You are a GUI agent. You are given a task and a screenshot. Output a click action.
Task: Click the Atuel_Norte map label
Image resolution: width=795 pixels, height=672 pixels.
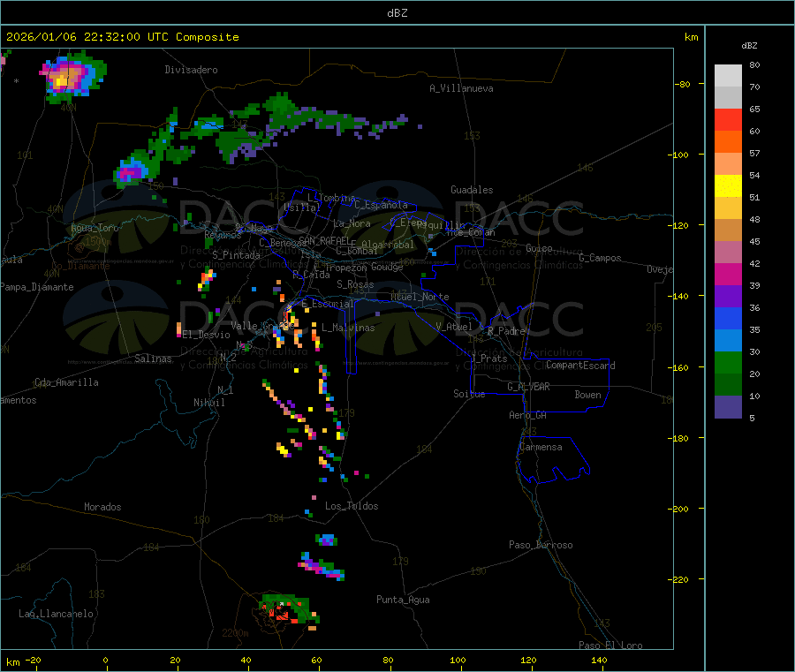[x=420, y=297]
